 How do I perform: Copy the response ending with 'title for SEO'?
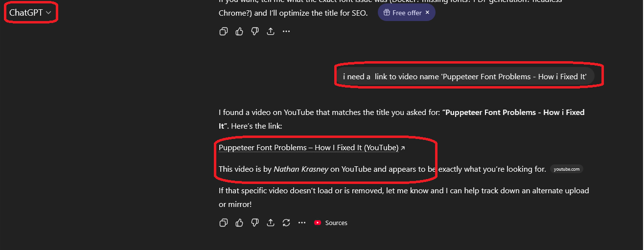click(x=224, y=31)
